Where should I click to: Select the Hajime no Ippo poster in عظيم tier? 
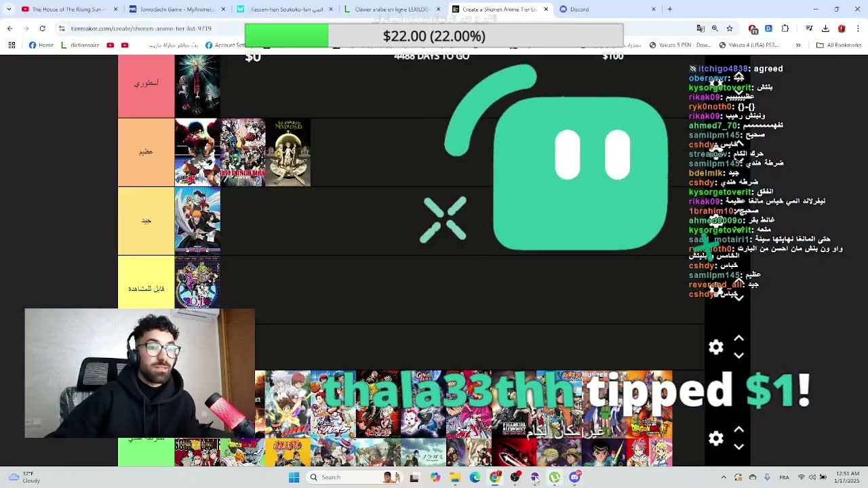(x=197, y=152)
